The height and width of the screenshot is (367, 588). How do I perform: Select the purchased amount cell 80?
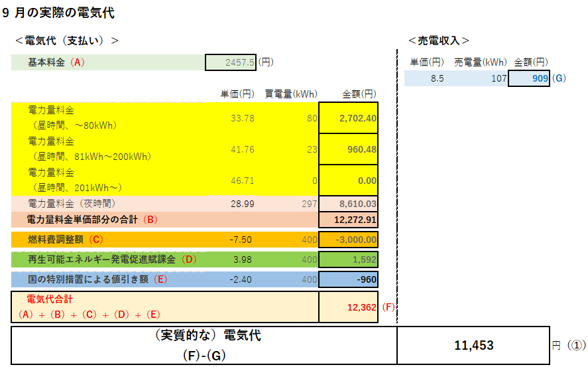312,118
